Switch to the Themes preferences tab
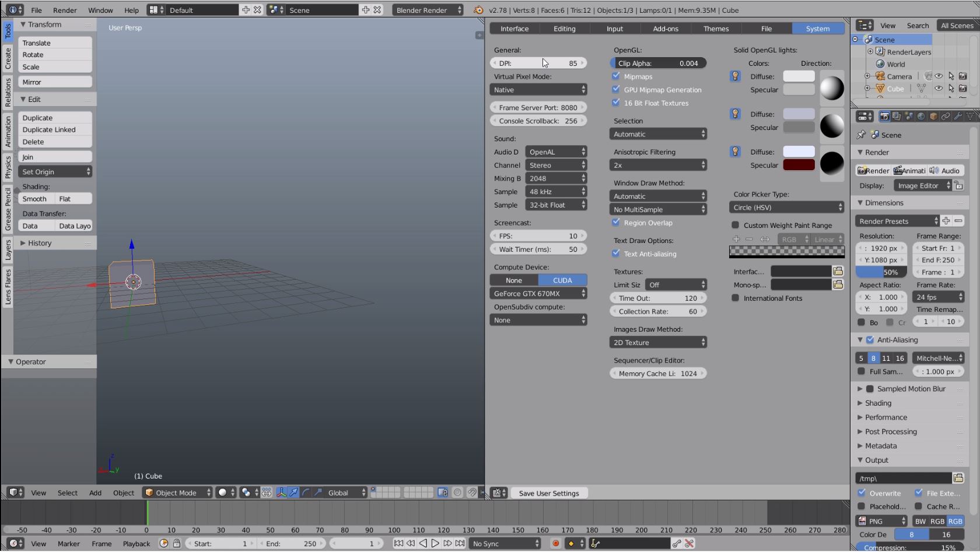Image resolution: width=980 pixels, height=552 pixels. point(716,28)
